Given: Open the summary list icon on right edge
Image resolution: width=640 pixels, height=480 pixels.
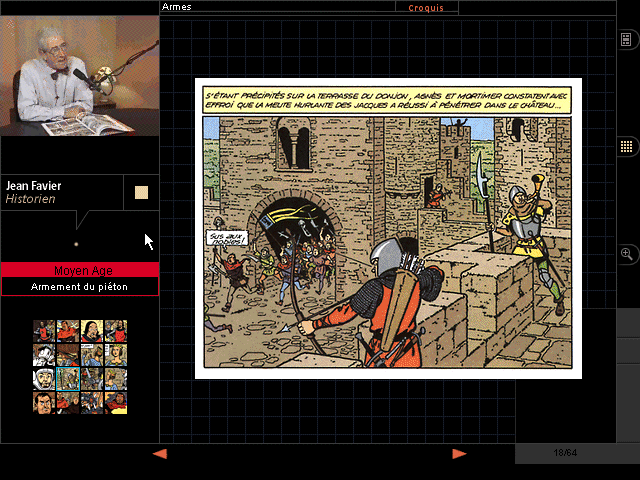Looking at the screenshot, I should point(626,40).
